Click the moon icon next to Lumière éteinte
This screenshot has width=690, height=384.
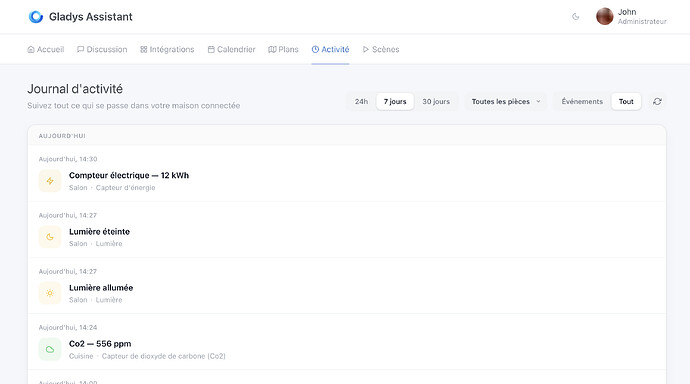pos(50,237)
